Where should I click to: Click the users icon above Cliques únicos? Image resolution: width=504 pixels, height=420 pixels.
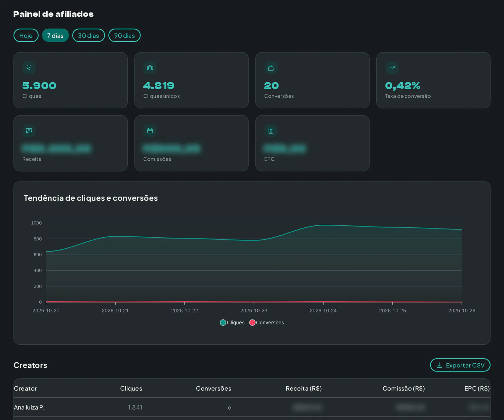(150, 68)
